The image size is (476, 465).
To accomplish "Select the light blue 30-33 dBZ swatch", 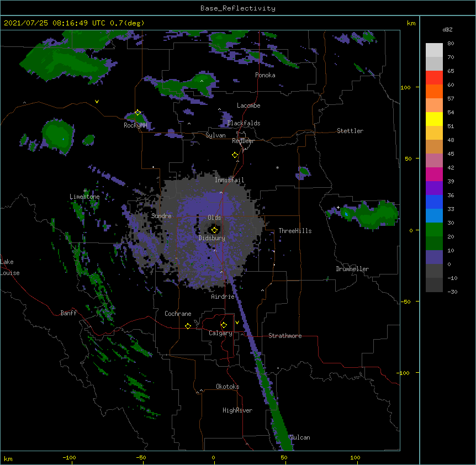I will click(434, 216).
